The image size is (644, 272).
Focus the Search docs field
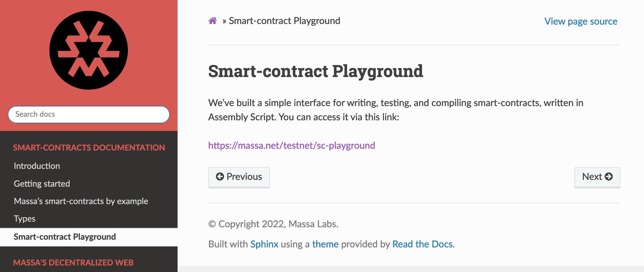coord(88,114)
